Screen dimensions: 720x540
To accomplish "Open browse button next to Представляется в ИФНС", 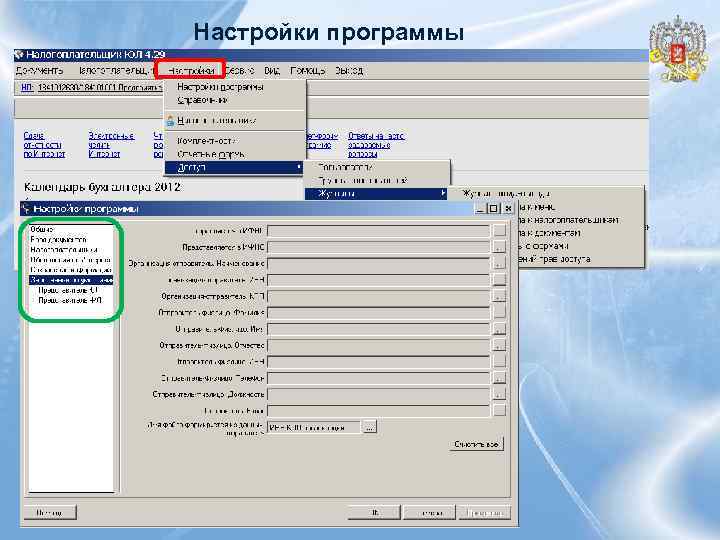I will point(499,247).
